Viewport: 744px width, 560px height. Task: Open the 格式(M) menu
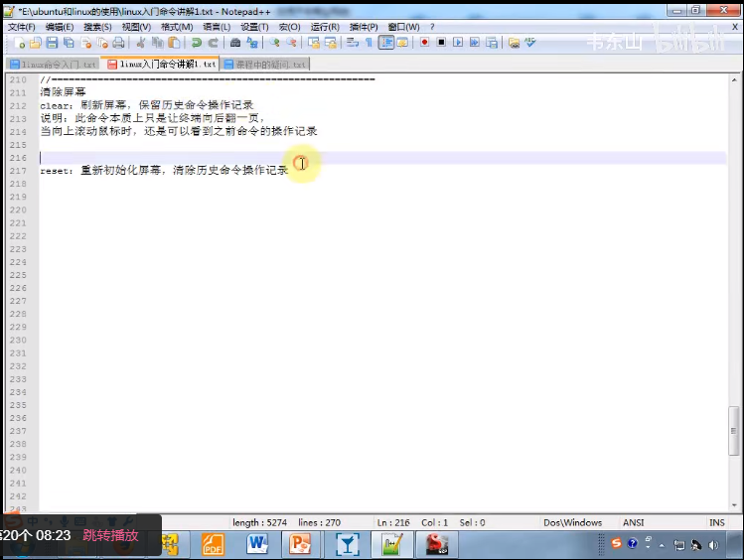pos(177,27)
